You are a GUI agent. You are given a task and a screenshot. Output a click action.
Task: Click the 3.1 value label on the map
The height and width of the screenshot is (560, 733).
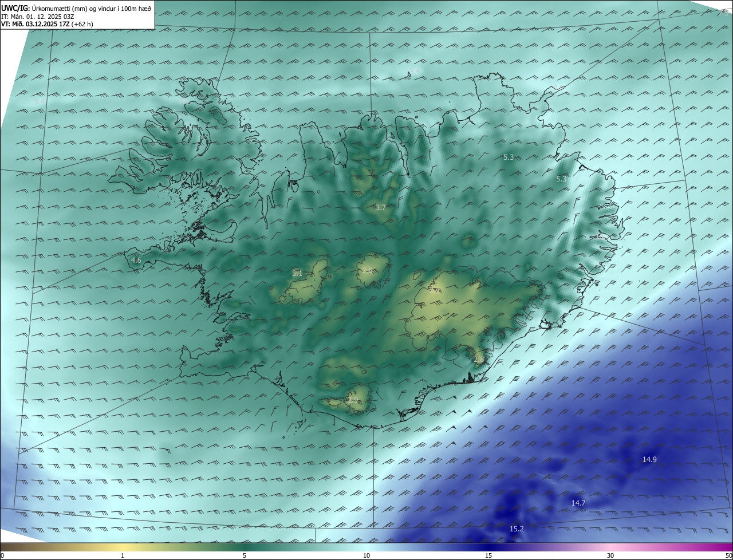(x=297, y=273)
